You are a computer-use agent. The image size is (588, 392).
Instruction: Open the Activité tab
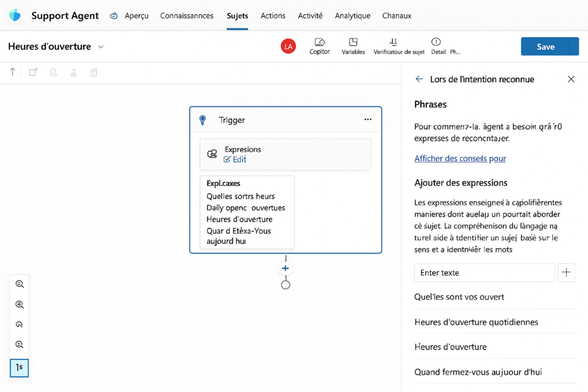pos(310,15)
